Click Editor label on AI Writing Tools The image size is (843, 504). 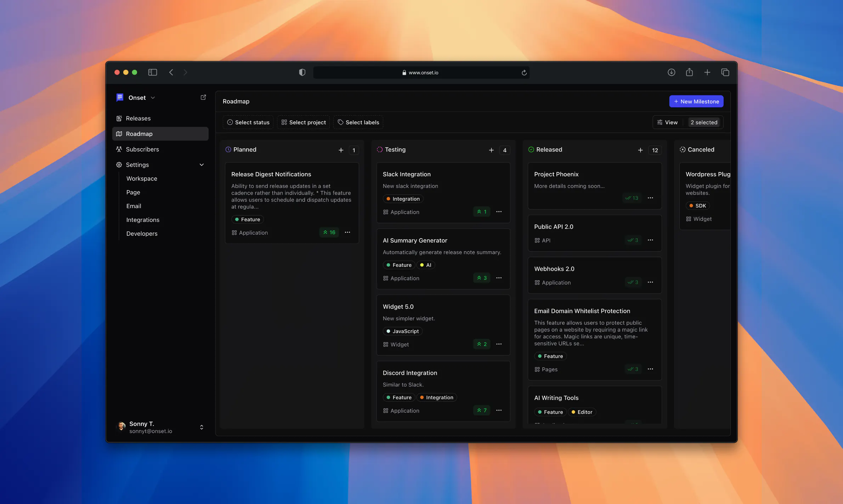[x=582, y=412]
